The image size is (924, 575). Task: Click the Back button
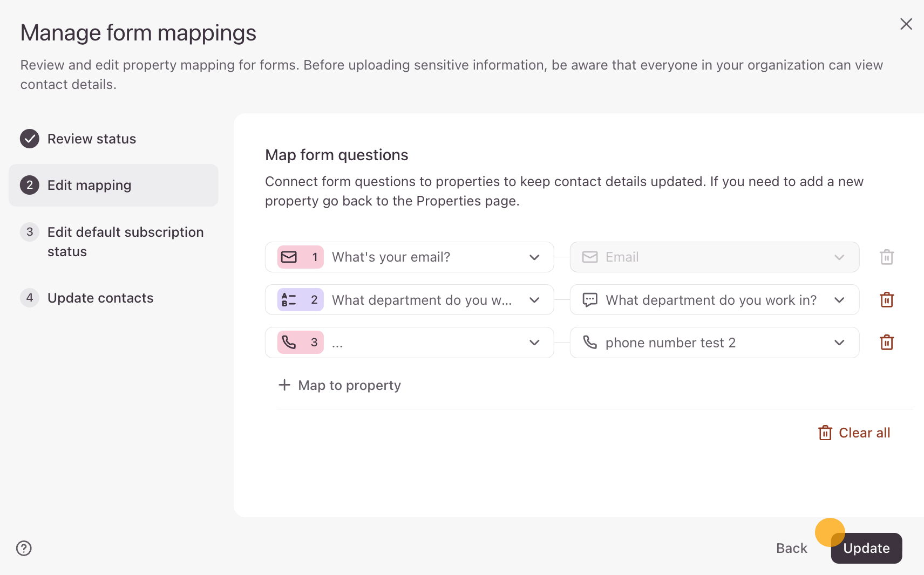pos(791,549)
